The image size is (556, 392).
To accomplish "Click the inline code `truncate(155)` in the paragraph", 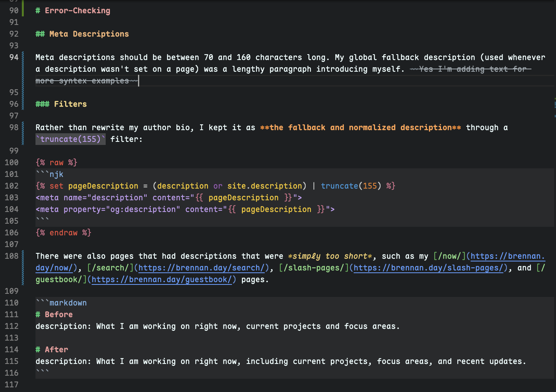I will pos(71,139).
